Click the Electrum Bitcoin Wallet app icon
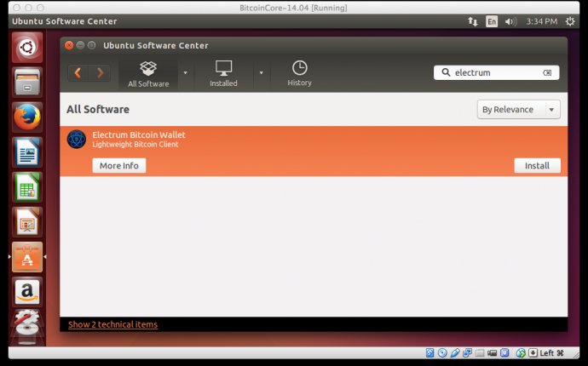This screenshot has width=588, height=366. [77, 139]
